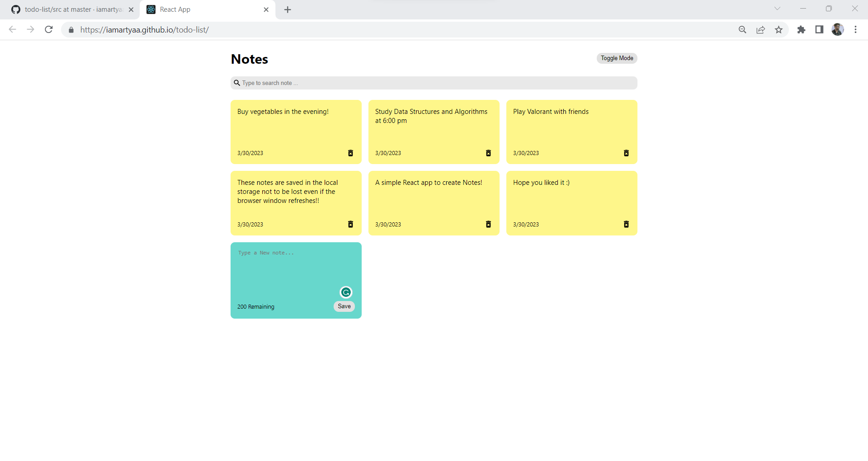
Task: Close the React App tab
Action: [266, 9]
